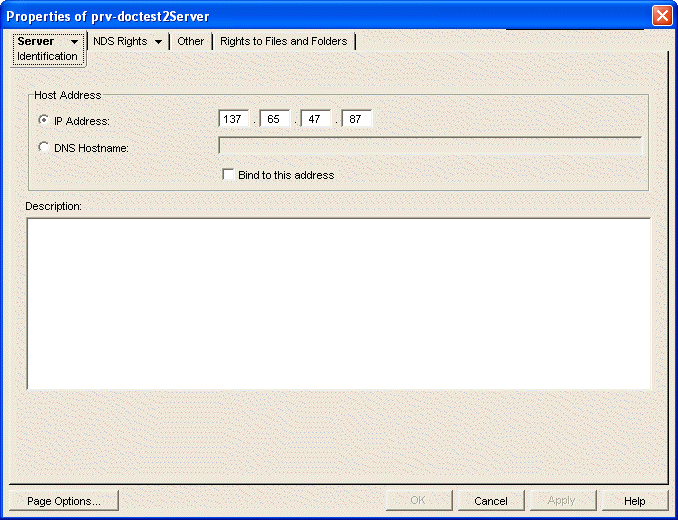Click the Apply button
Viewport: 678px width, 520px height.
[x=563, y=501]
